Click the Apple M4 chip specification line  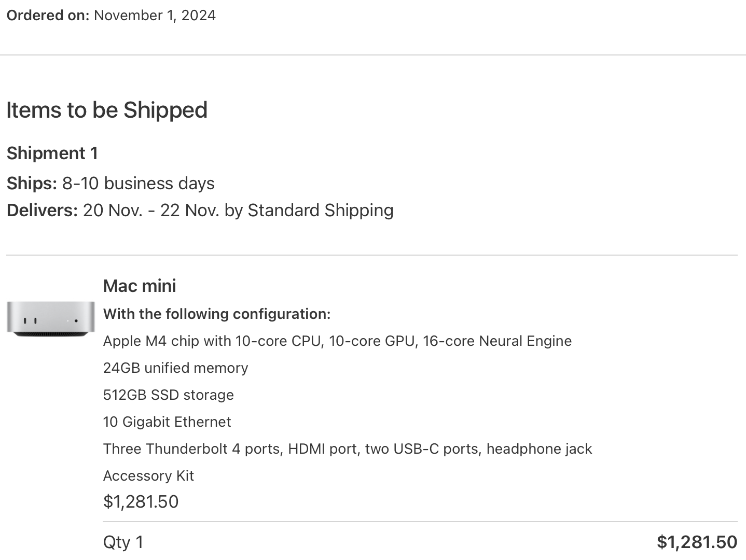click(x=337, y=341)
